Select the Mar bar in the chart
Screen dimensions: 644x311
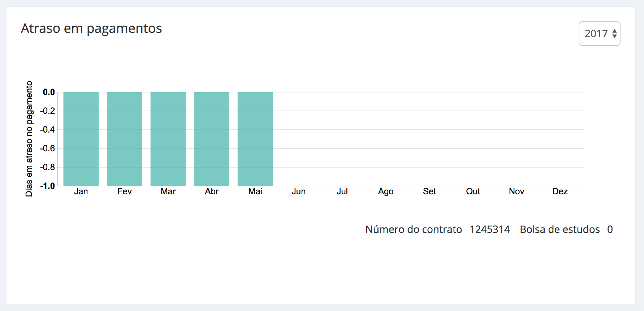pos(168,139)
